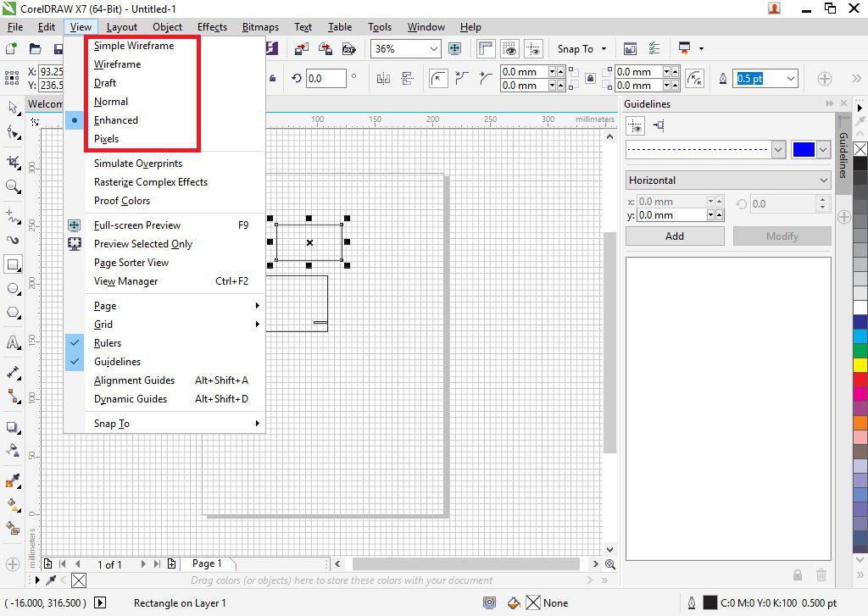This screenshot has height=616, width=868.
Task: Select the Artistic Media tool
Action: pos(13,240)
